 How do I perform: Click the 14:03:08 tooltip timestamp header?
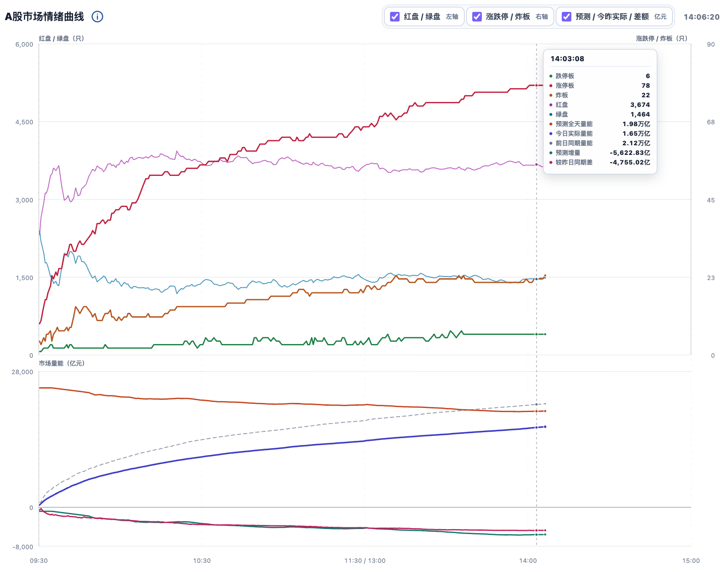(567, 58)
